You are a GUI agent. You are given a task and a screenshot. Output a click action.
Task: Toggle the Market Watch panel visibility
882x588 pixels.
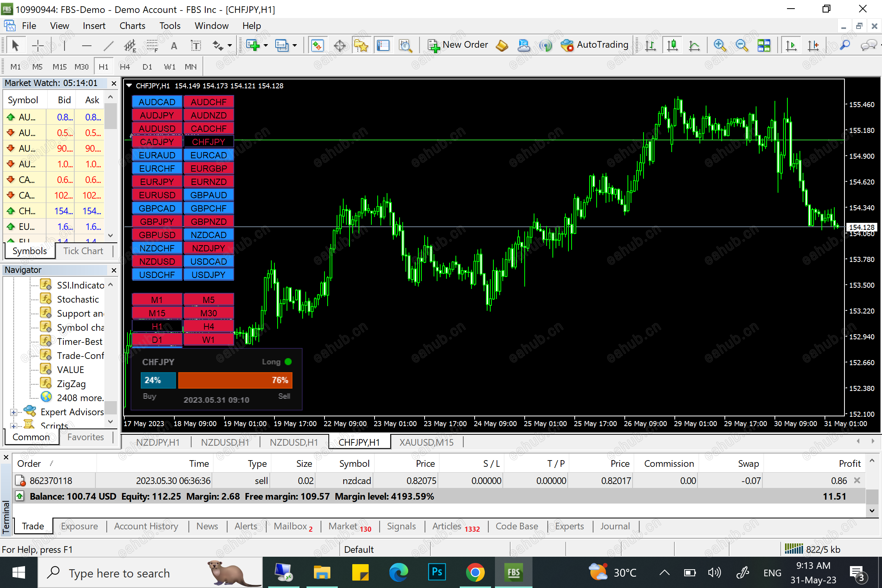pyautogui.click(x=317, y=45)
